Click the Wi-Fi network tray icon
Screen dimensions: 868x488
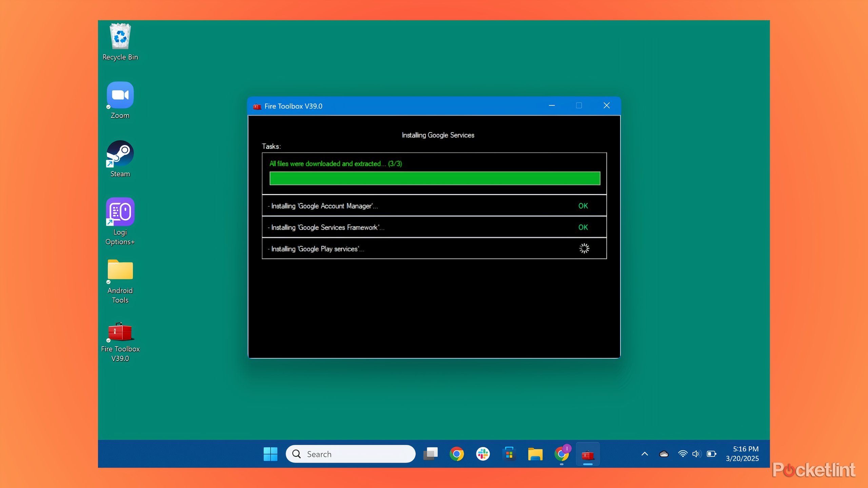point(683,454)
